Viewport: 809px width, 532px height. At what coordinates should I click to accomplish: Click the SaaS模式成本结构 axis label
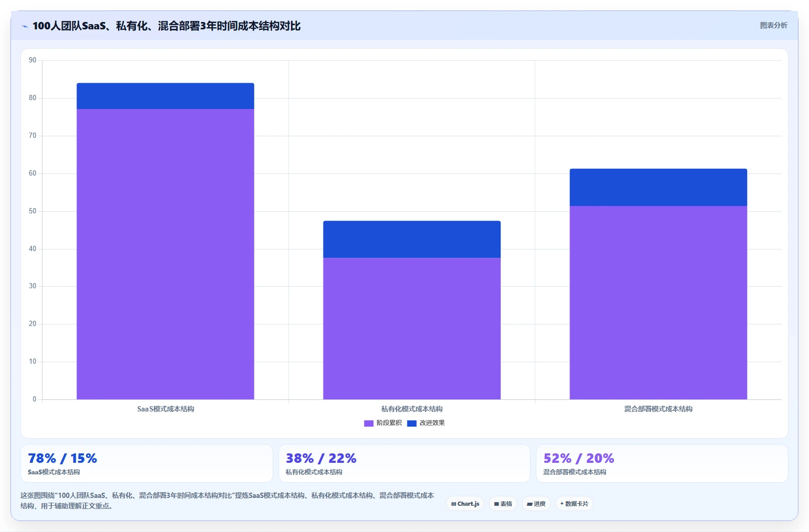(166, 409)
